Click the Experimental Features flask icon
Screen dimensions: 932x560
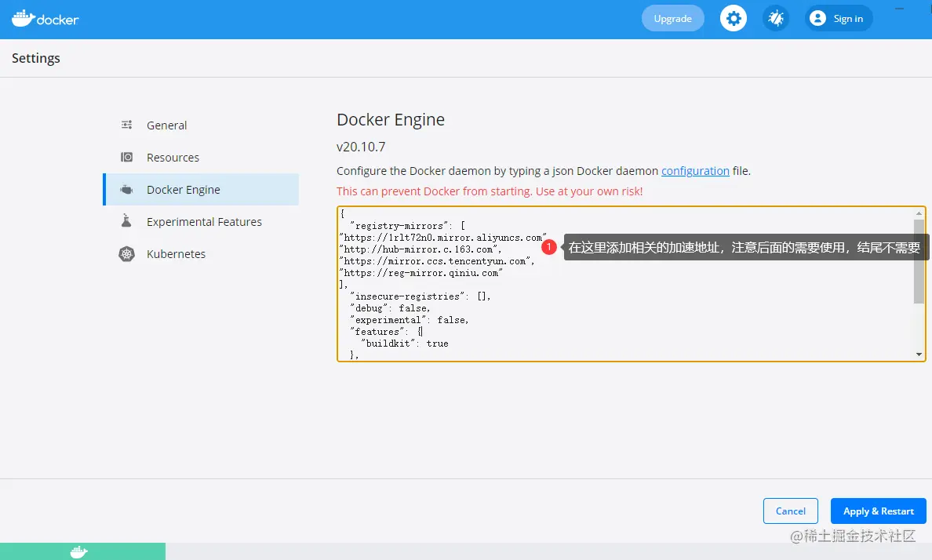click(126, 221)
